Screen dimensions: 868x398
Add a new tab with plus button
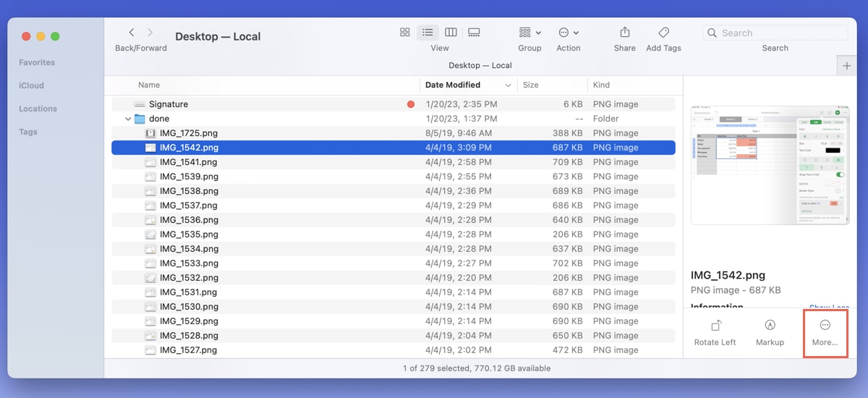(847, 66)
